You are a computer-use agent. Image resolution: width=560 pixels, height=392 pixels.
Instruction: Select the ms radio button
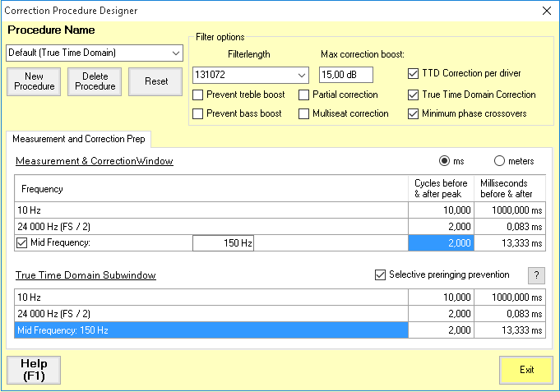click(445, 161)
